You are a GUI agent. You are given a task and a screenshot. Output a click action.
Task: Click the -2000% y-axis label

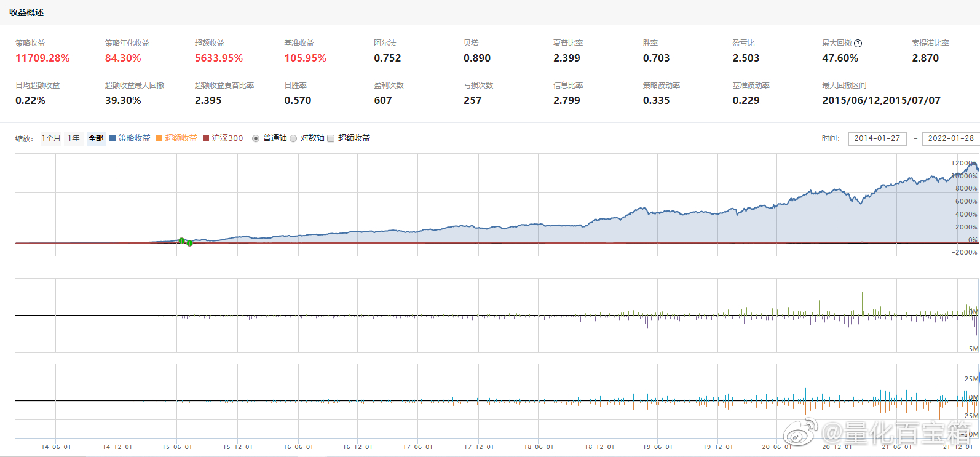964,253
